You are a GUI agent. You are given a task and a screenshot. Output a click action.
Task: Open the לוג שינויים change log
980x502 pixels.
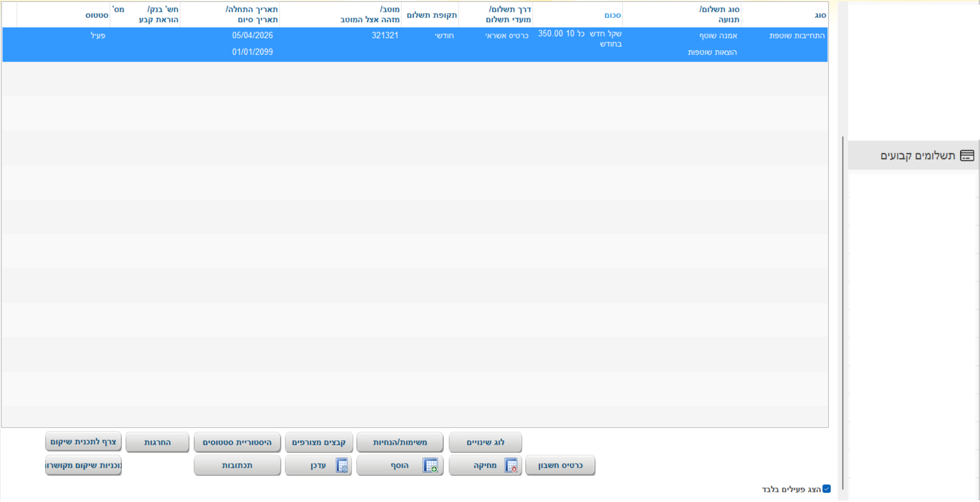click(x=485, y=442)
